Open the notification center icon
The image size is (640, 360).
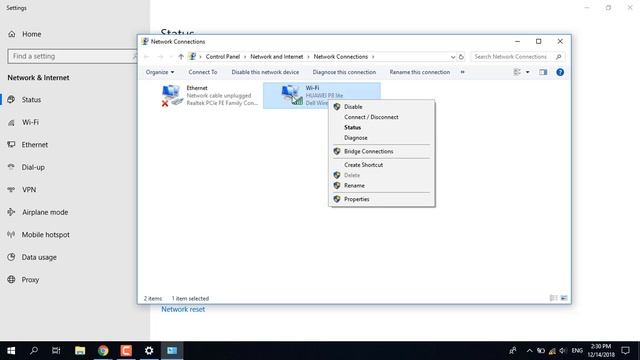(x=625, y=351)
